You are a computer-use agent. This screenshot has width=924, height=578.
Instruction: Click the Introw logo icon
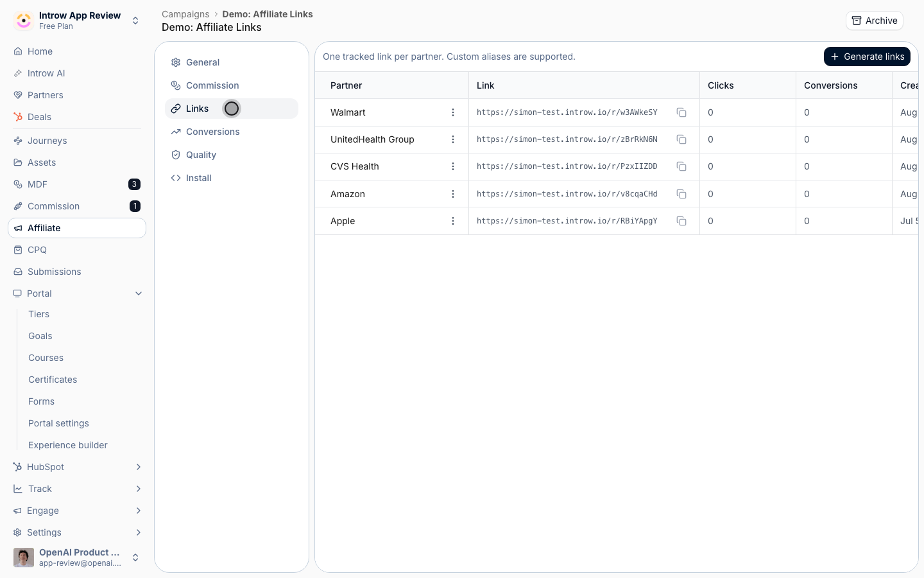[x=24, y=21]
